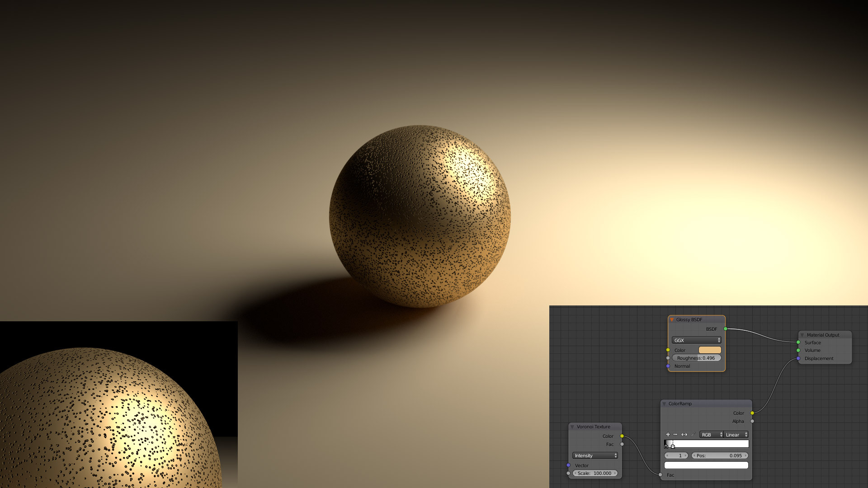Open the Glossy BSDF color swatch
Image resolution: width=868 pixels, height=488 pixels.
pyautogui.click(x=710, y=350)
